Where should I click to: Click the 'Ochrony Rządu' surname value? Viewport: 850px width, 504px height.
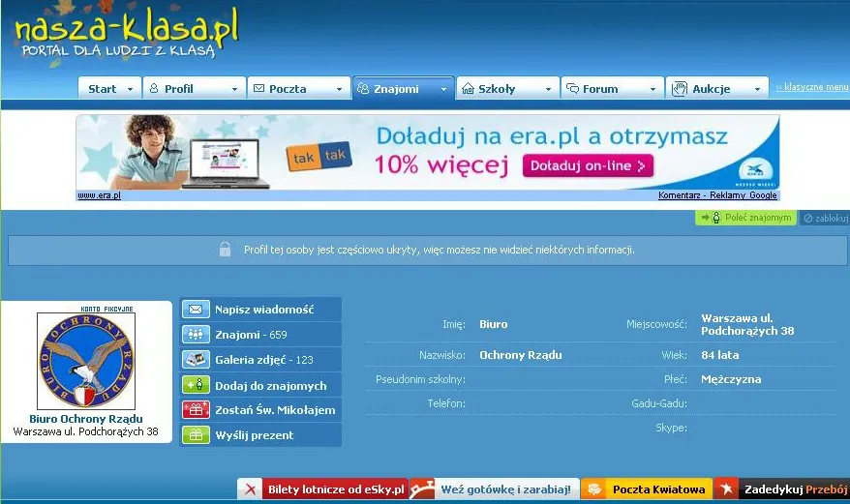tap(521, 355)
